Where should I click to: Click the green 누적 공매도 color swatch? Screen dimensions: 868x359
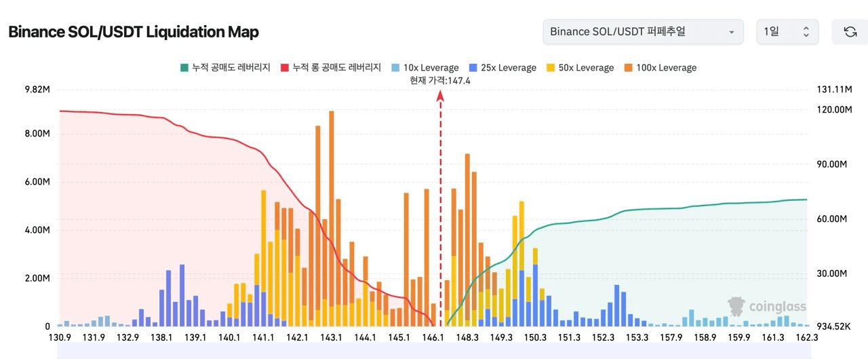tap(184, 68)
